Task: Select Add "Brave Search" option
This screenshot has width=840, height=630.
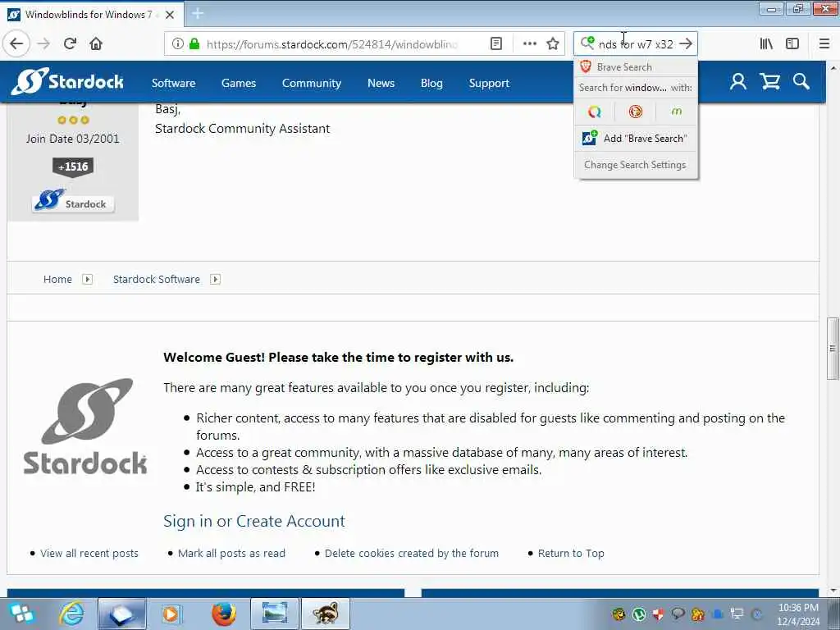Action: (636, 138)
